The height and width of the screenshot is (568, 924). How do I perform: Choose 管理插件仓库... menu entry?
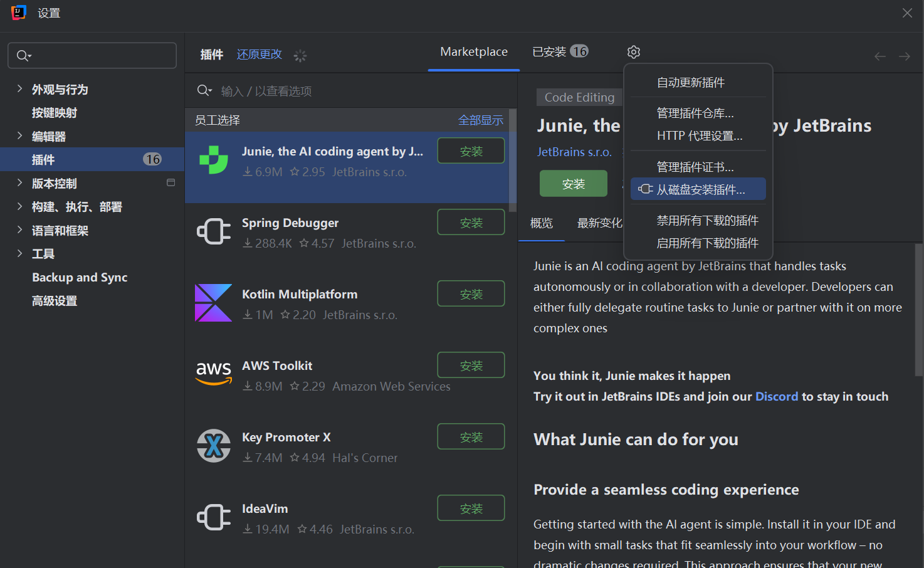[x=698, y=113]
